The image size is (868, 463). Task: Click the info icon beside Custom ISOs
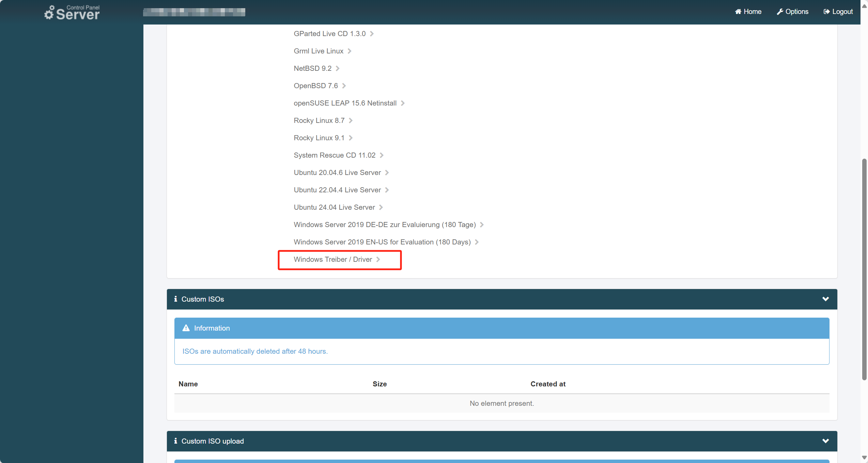(175, 299)
